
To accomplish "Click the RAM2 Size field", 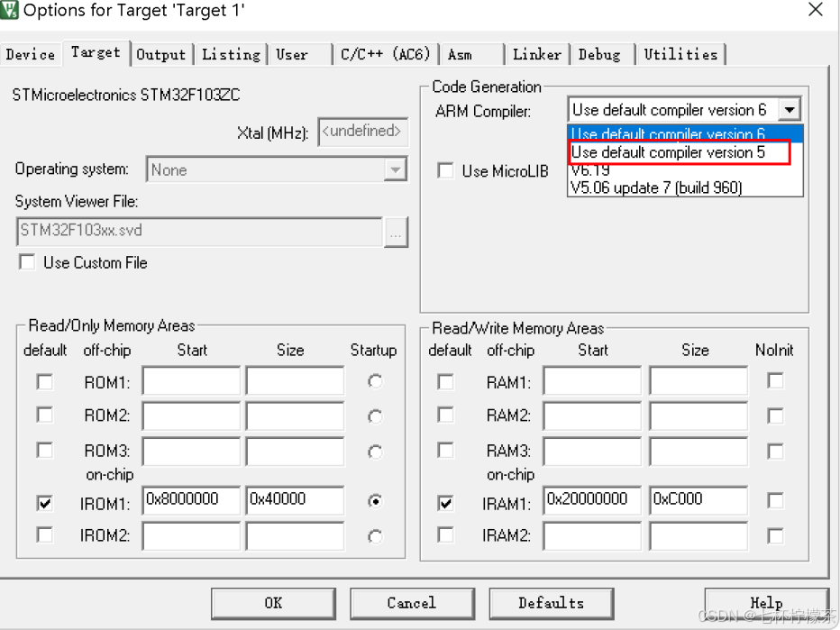I will pos(698,415).
